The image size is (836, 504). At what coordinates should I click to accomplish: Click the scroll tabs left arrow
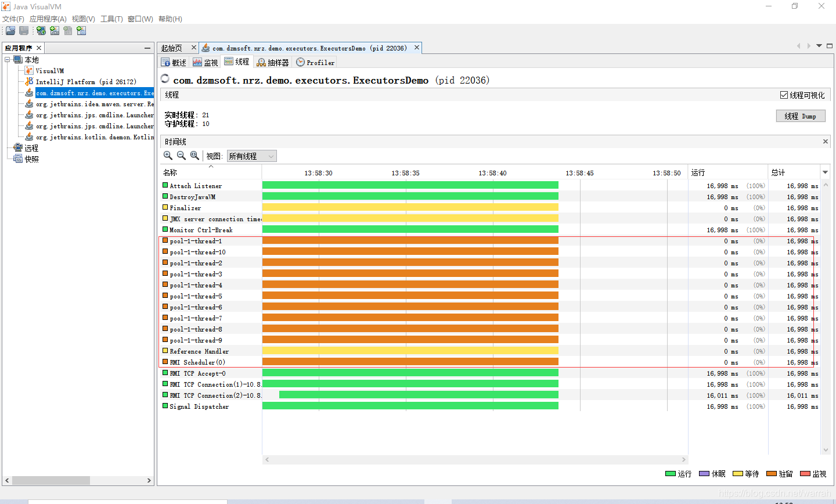pyautogui.click(x=799, y=46)
